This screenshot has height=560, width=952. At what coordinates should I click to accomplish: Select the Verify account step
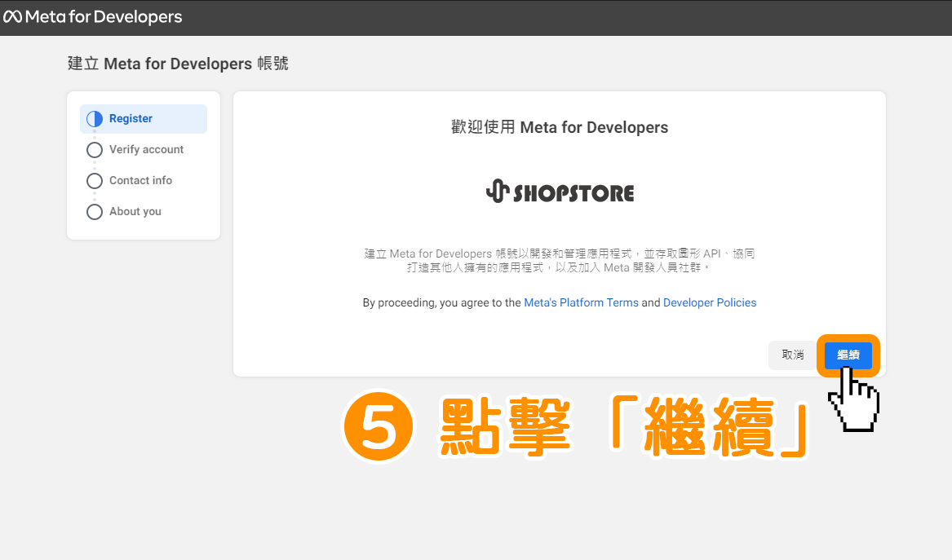[146, 149]
